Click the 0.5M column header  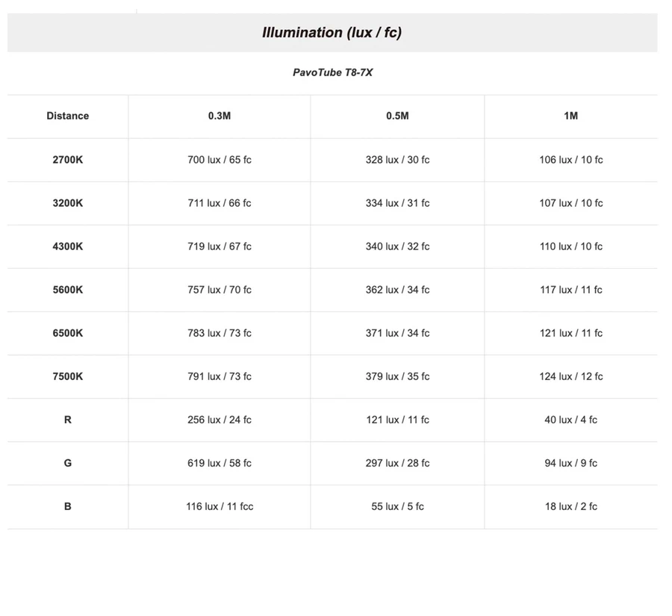click(x=397, y=116)
